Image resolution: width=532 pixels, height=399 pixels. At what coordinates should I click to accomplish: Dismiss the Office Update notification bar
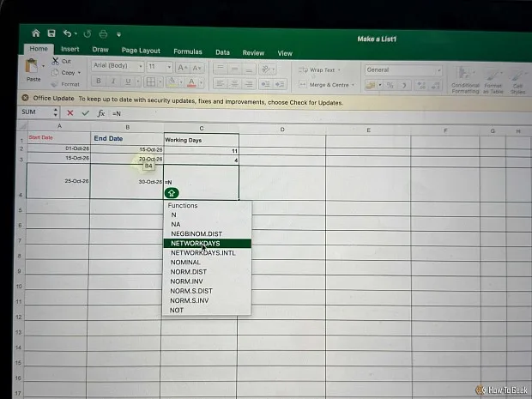click(25, 98)
